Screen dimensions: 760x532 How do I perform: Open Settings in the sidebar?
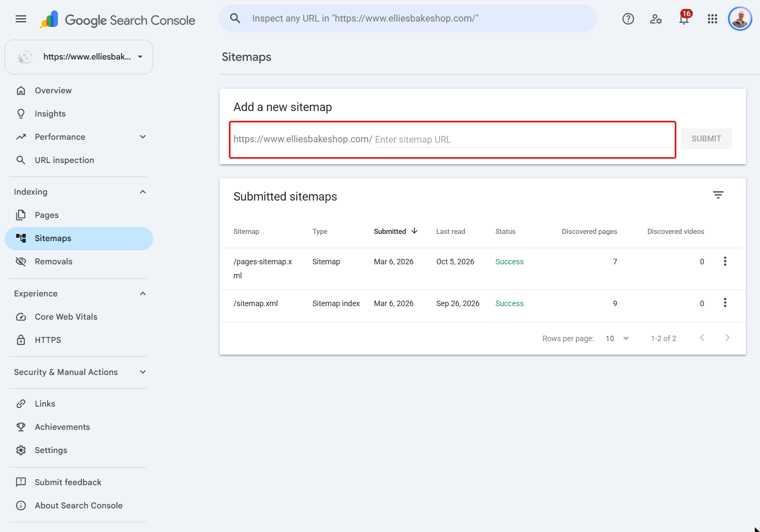(79, 450)
